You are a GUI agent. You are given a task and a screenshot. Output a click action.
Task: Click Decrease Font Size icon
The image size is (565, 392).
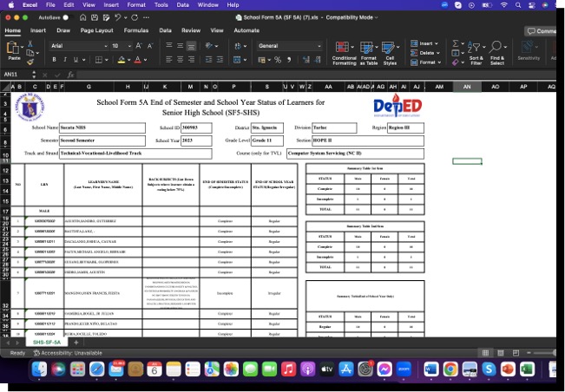tap(150, 46)
